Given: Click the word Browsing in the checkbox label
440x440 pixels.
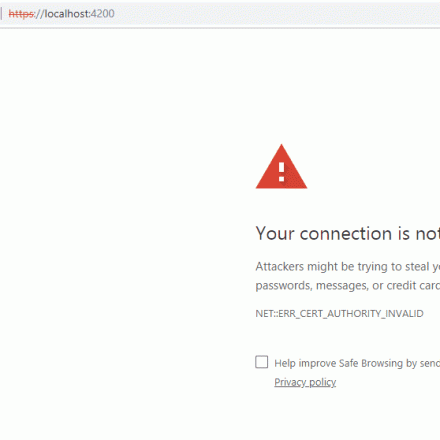Looking at the screenshot, I should point(382,363).
